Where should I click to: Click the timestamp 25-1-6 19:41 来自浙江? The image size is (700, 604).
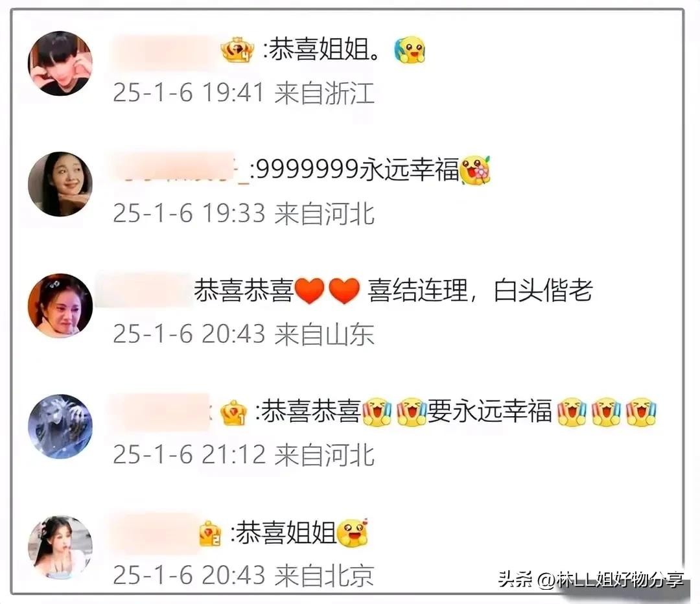coord(244,93)
